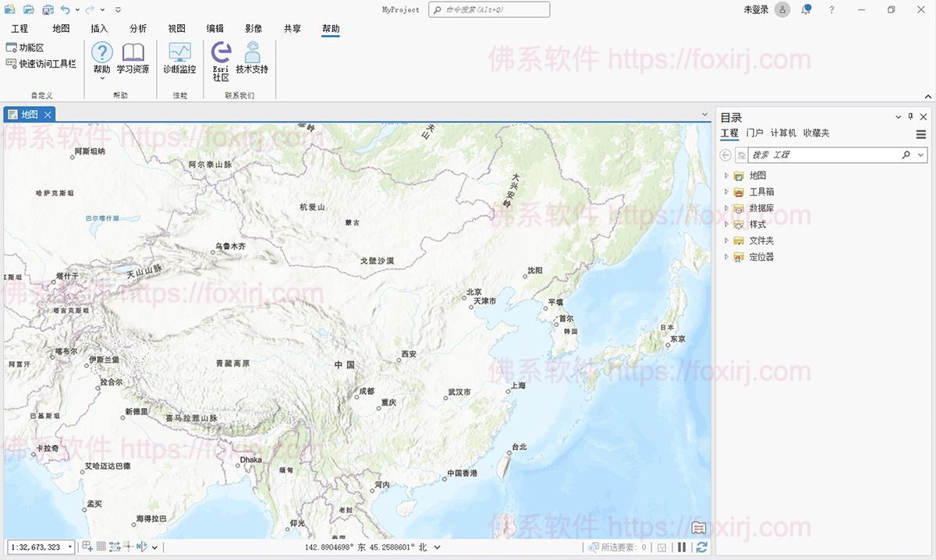The width and height of the screenshot is (936, 560).
Task: Click the 功能区 customize option
Action: tap(35, 47)
